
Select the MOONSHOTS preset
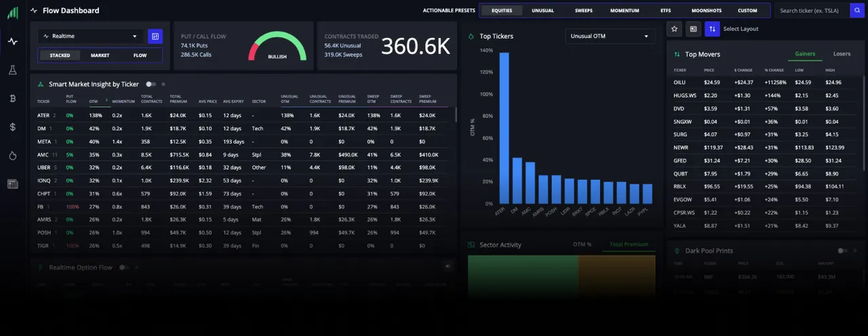click(x=707, y=11)
